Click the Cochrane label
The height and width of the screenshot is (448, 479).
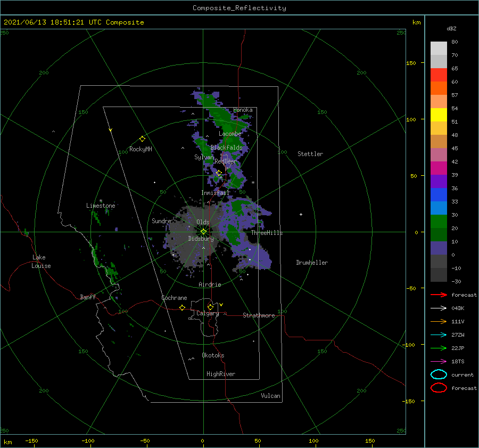[x=174, y=298]
